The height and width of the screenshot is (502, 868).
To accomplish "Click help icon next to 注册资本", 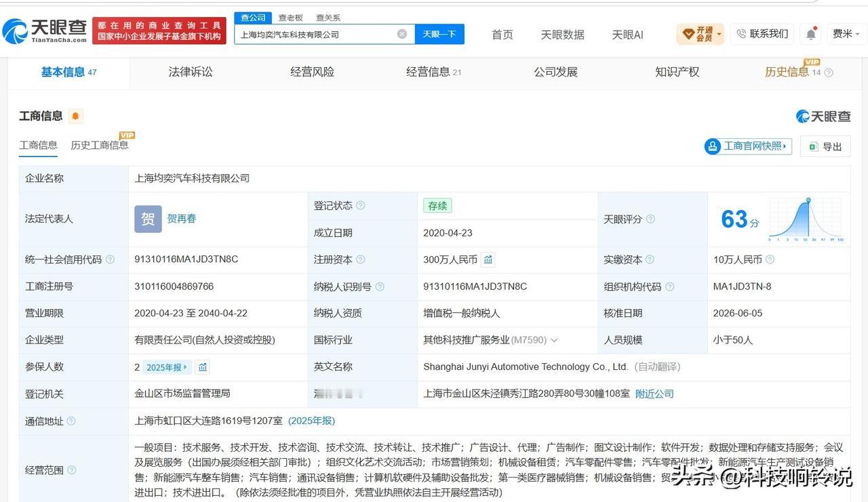I will (361, 259).
